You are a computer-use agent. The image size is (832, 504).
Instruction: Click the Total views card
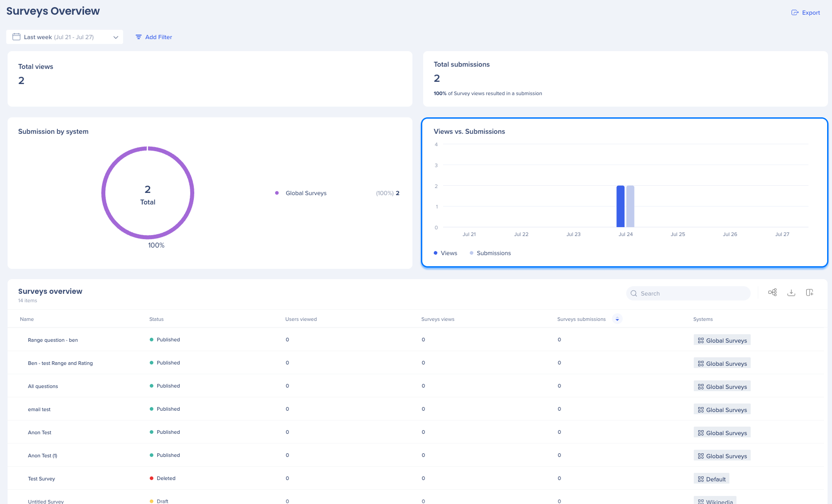210,79
